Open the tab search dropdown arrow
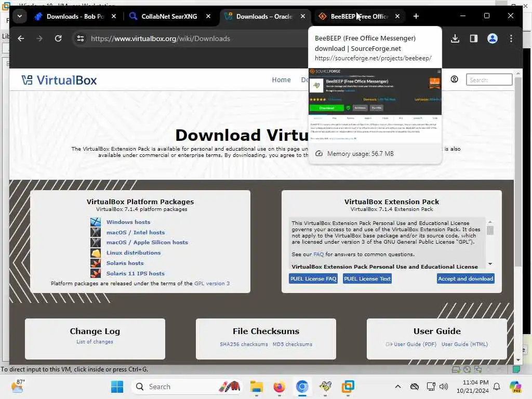 pyautogui.click(x=20, y=16)
